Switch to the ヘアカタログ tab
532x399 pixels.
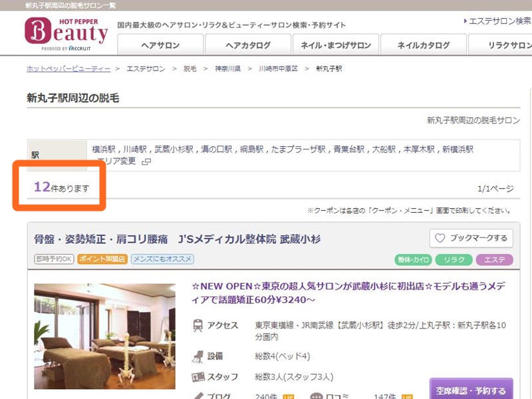tap(247, 45)
